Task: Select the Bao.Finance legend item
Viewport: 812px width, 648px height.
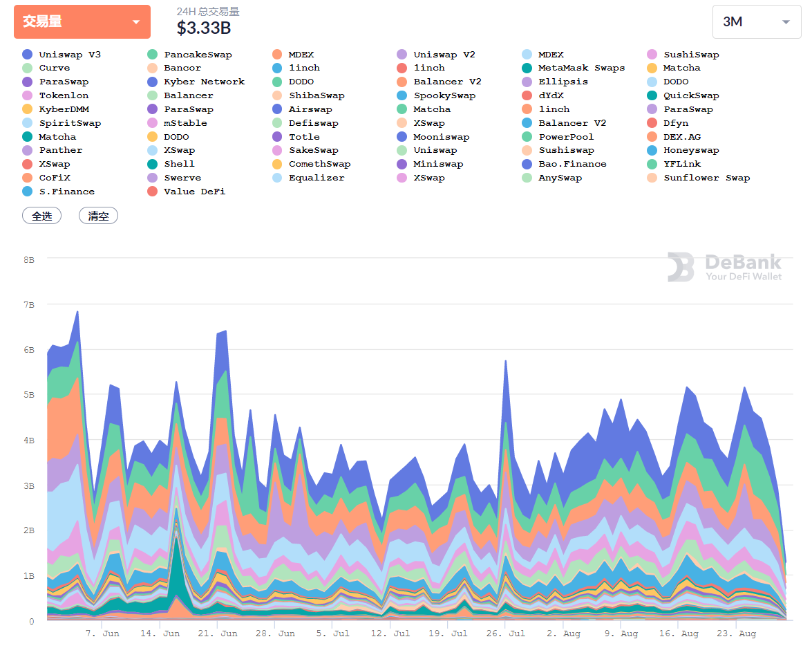Action: [x=572, y=164]
